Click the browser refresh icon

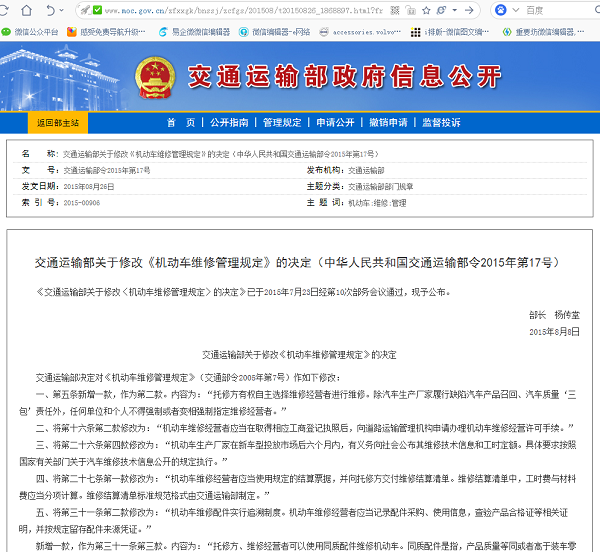click(x=3, y=10)
